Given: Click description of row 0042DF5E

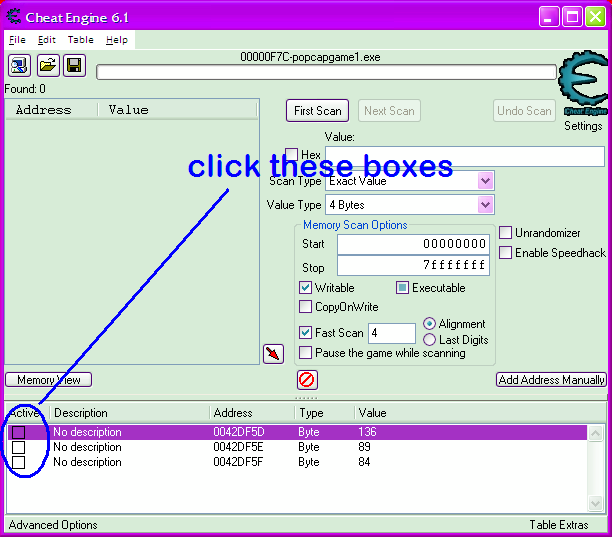Looking at the screenshot, I should [x=87, y=447].
